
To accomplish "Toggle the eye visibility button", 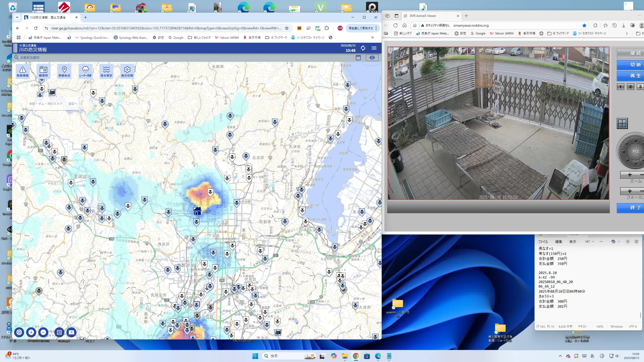I will pos(372,58).
